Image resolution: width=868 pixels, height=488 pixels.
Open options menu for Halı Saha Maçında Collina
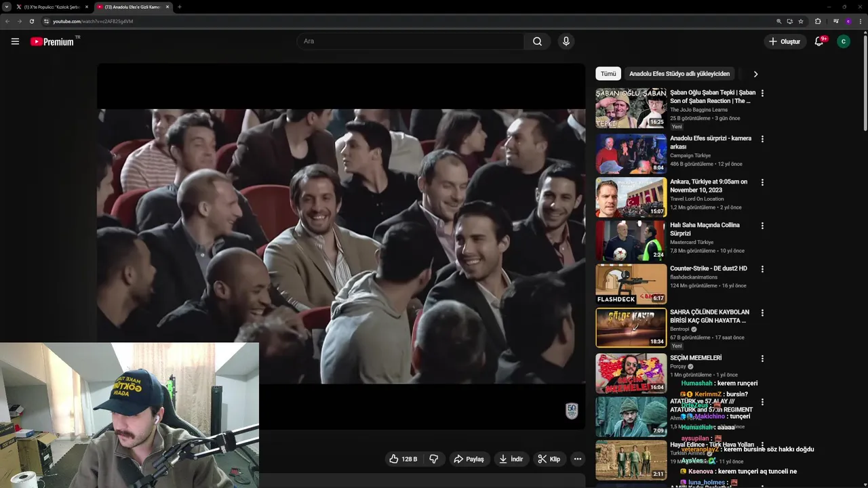tap(762, 226)
